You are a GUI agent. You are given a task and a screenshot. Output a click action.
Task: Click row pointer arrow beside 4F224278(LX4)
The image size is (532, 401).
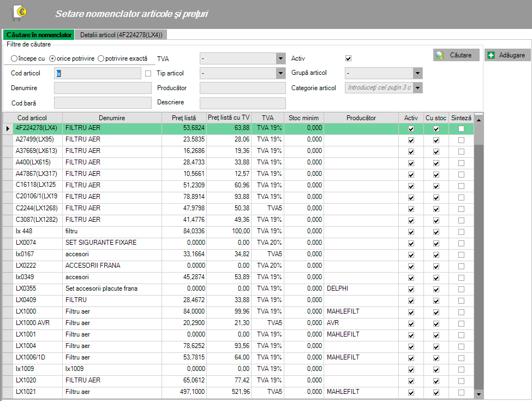click(x=8, y=128)
